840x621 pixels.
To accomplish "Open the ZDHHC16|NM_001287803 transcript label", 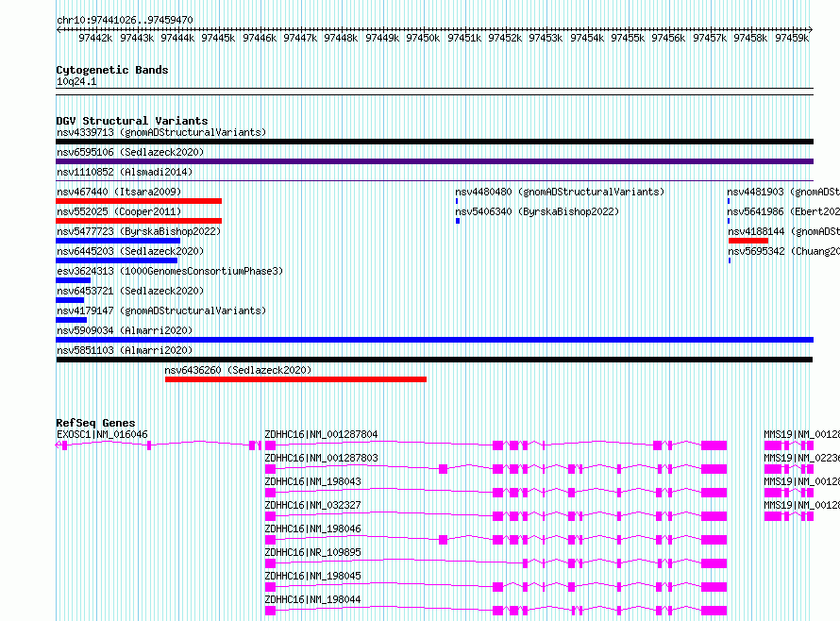I will coord(322,458).
